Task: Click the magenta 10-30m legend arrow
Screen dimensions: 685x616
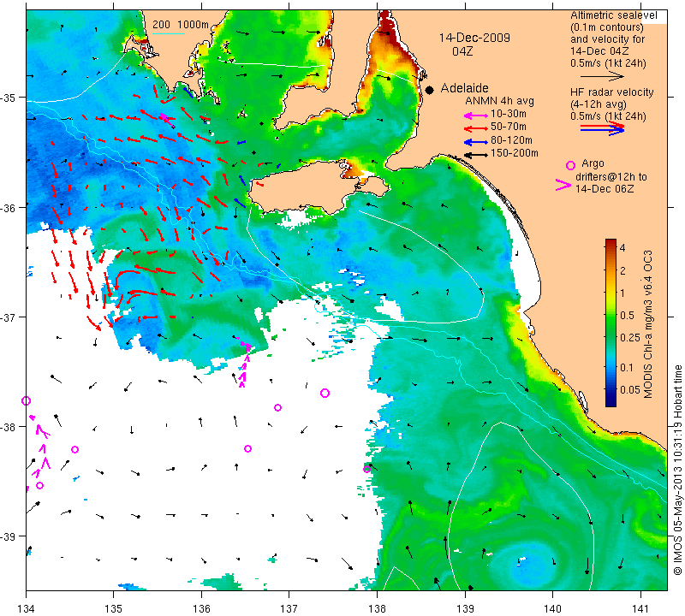Action: pos(475,115)
